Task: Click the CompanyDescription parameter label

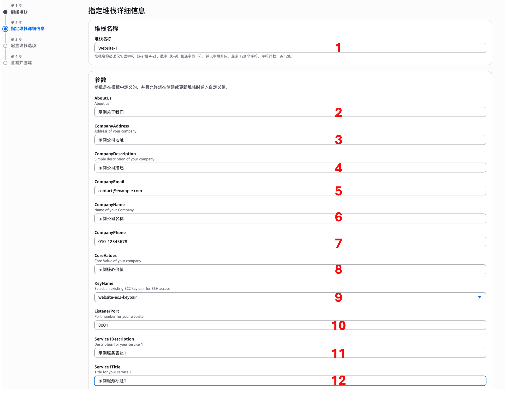Action: 115,154
